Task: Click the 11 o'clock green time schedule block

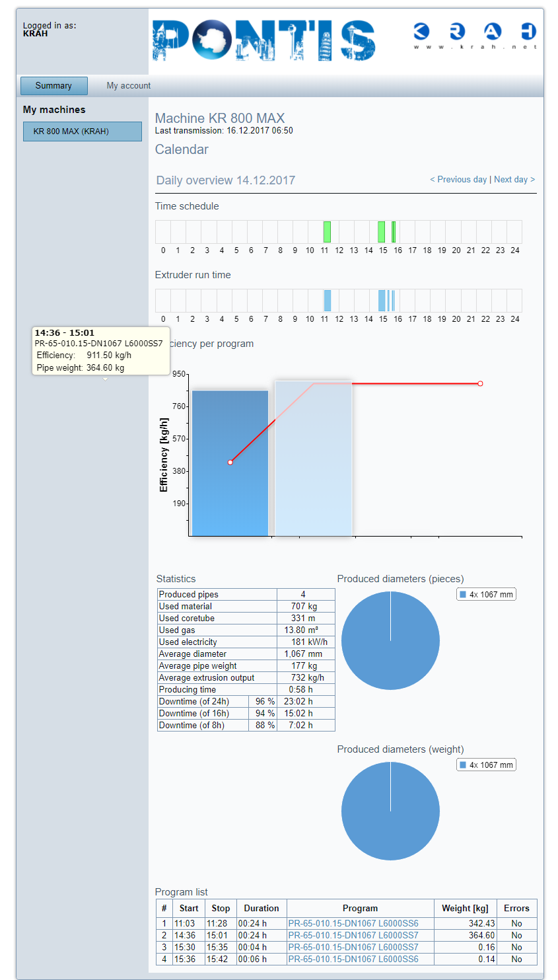Action: [x=327, y=232]
